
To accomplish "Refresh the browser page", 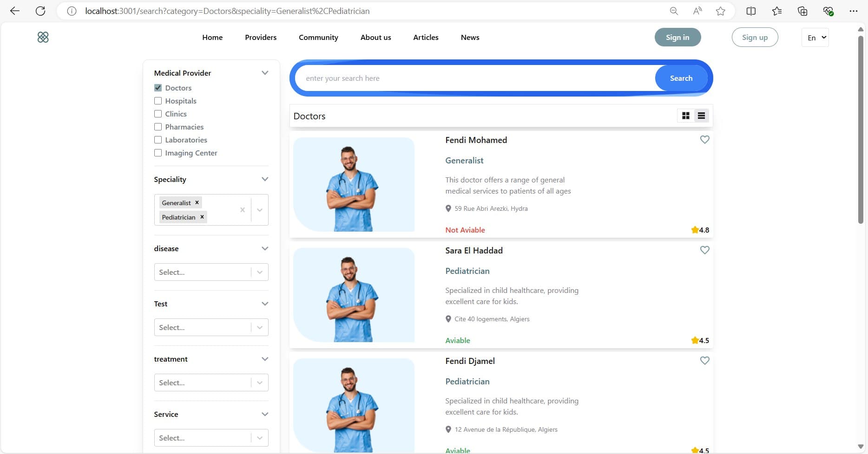I will pyautogui.click(x=40, y=11).
